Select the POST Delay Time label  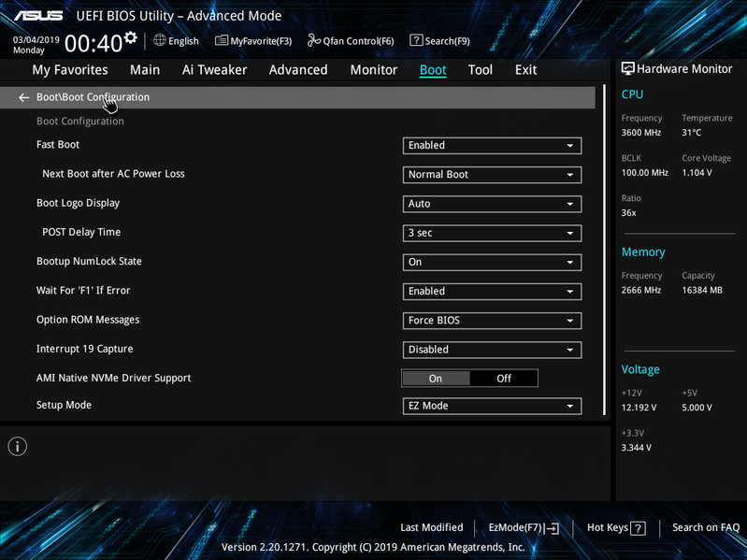tap(81, 233)
